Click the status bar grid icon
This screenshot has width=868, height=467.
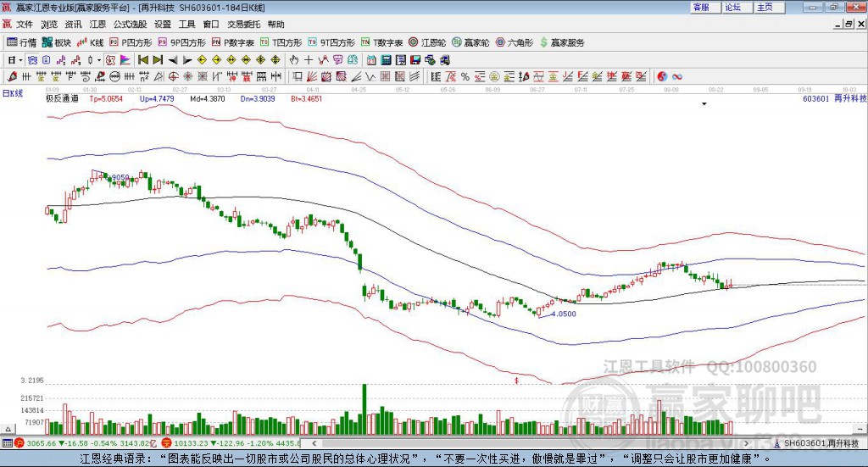tap(7, 443)
